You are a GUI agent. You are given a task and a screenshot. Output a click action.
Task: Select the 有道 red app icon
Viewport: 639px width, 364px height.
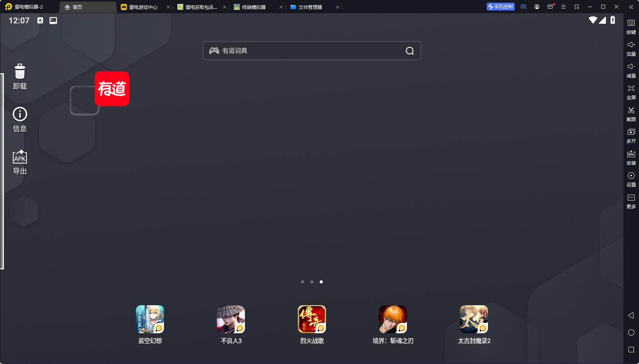(x=112, y=89)
